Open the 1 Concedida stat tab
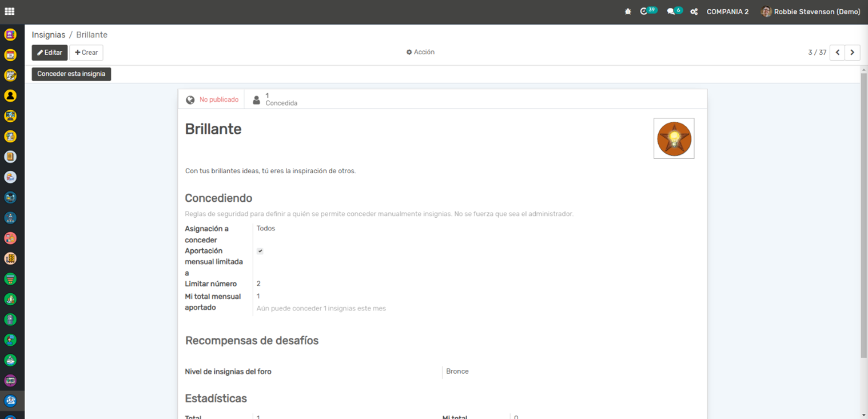This screenshot has height=419, width=868. [276, 99]
